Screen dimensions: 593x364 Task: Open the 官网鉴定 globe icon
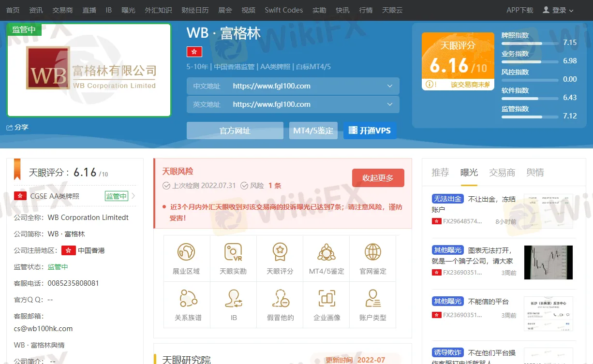click(x=373, y=252)
